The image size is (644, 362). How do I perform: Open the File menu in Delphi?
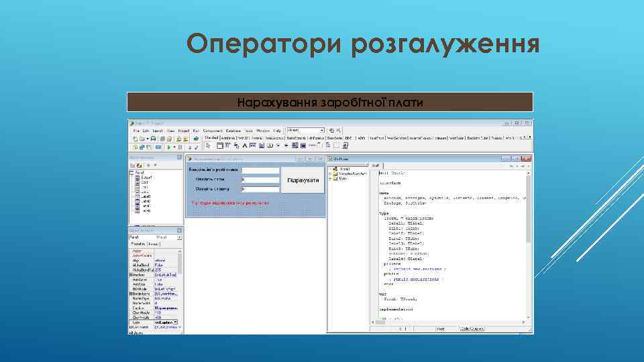click(136, 131)
